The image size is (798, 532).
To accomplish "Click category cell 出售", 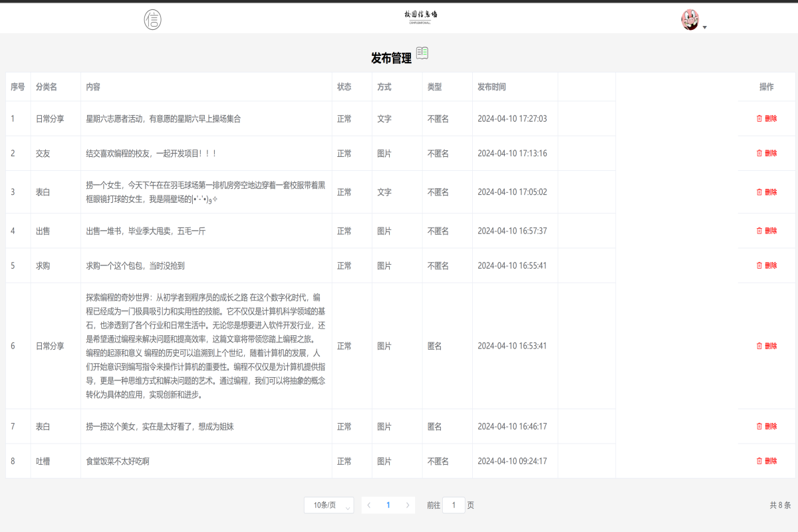I will click(43, 231).
